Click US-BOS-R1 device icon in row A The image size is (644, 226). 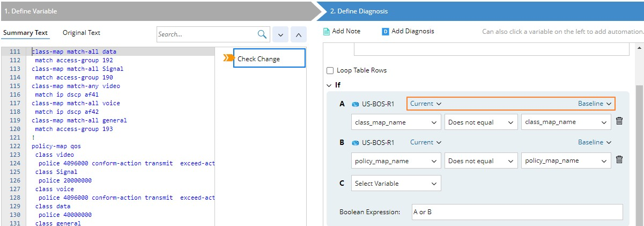point(355,104)
